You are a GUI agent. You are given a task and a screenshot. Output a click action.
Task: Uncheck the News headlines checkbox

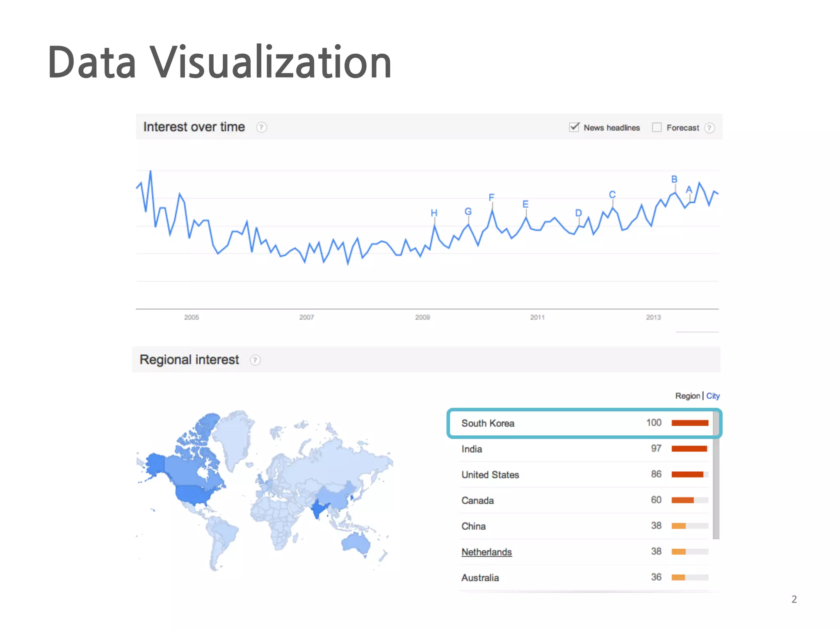tap(574, 127)
